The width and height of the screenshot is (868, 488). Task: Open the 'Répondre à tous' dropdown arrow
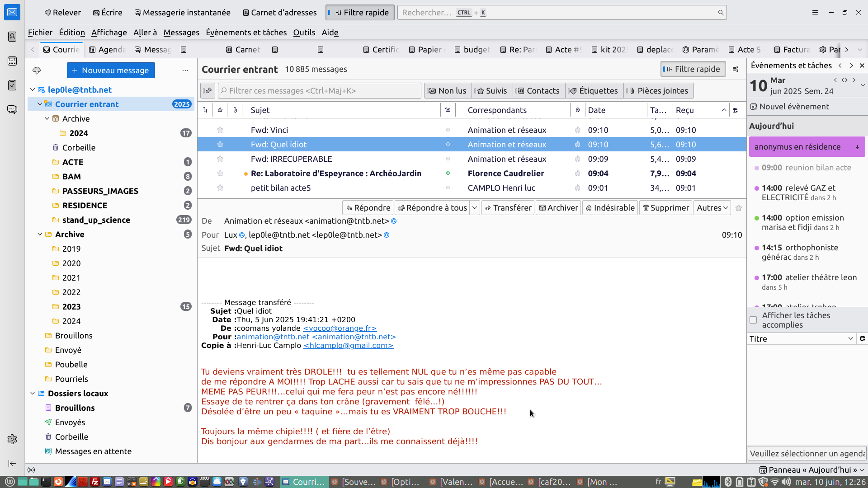coord(475,208)
